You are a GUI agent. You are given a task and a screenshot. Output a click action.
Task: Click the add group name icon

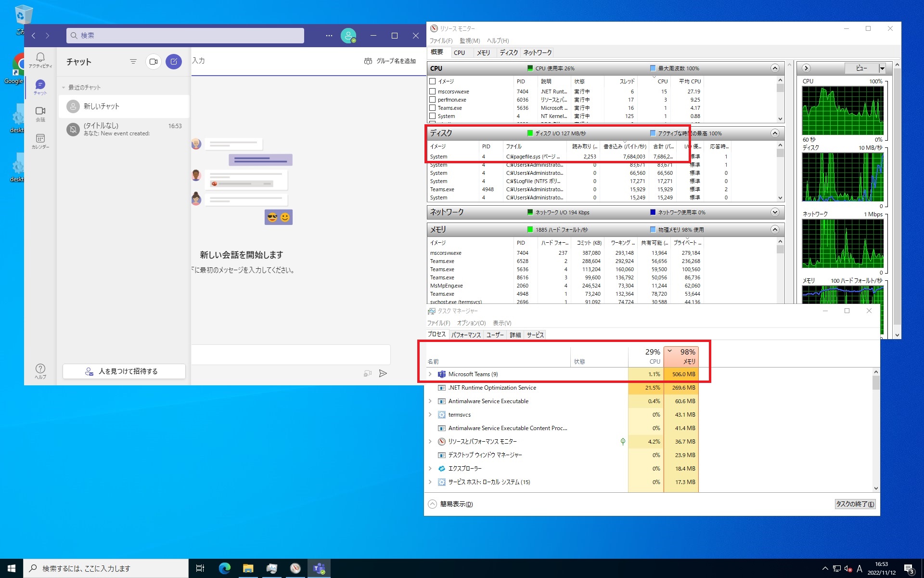368,61
